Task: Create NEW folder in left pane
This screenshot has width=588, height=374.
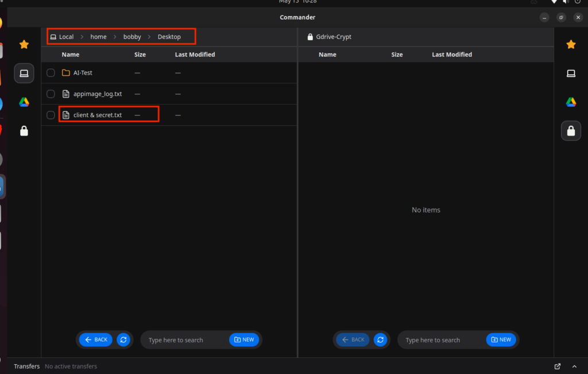Action: coord(244,340)
